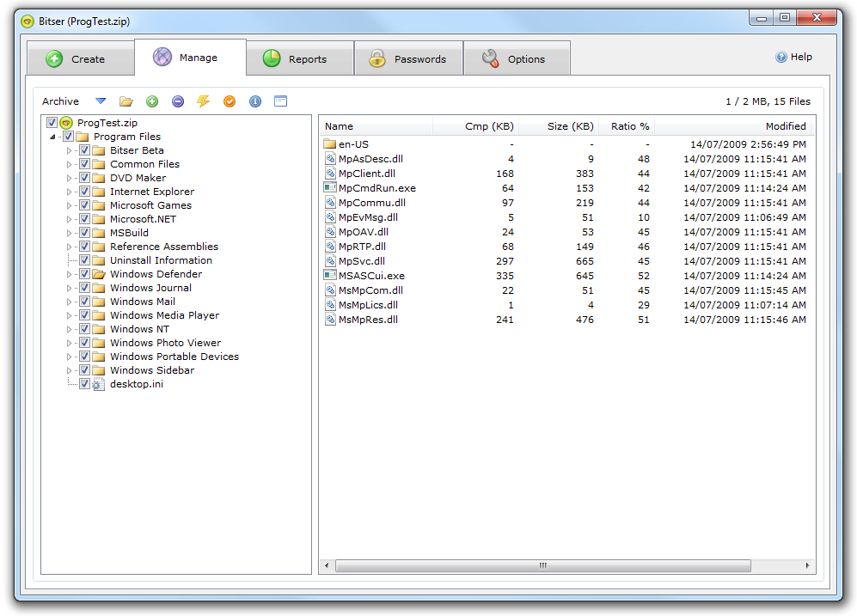The width and height of the screenshot is (857, 616).
Task: Select the Manage tab
Action: [190, 57]
